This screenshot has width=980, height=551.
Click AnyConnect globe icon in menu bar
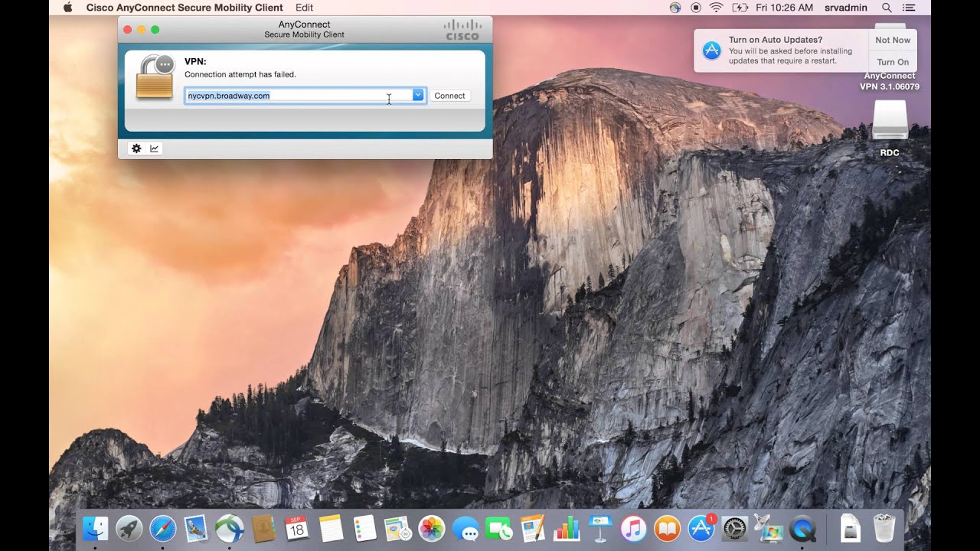(675, 8)
